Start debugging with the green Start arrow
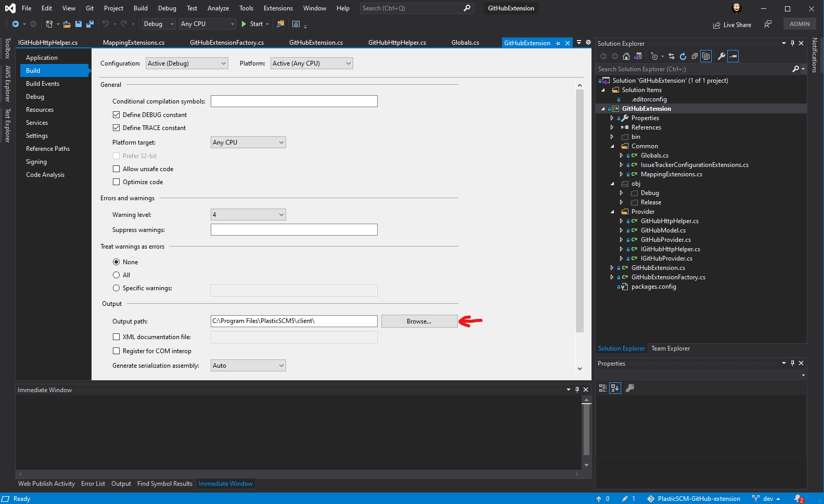The image size is (824, 504). 244,24
